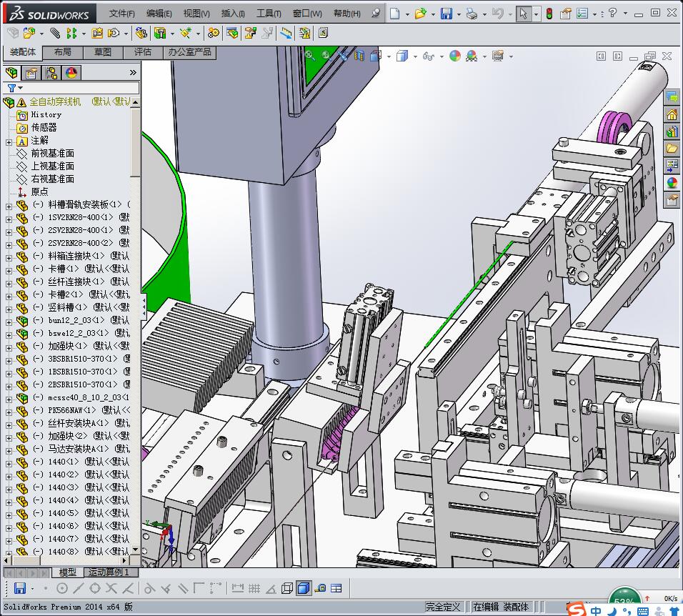Open the 工具(T) menu
Viewport: 683px width, 616px height.
click(269, 14)
